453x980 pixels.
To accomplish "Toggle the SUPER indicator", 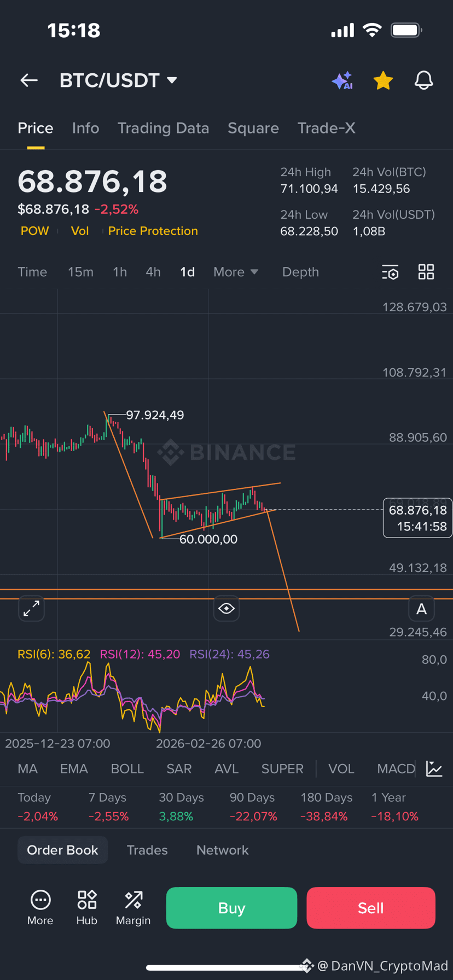I will [x=282, y=769].
